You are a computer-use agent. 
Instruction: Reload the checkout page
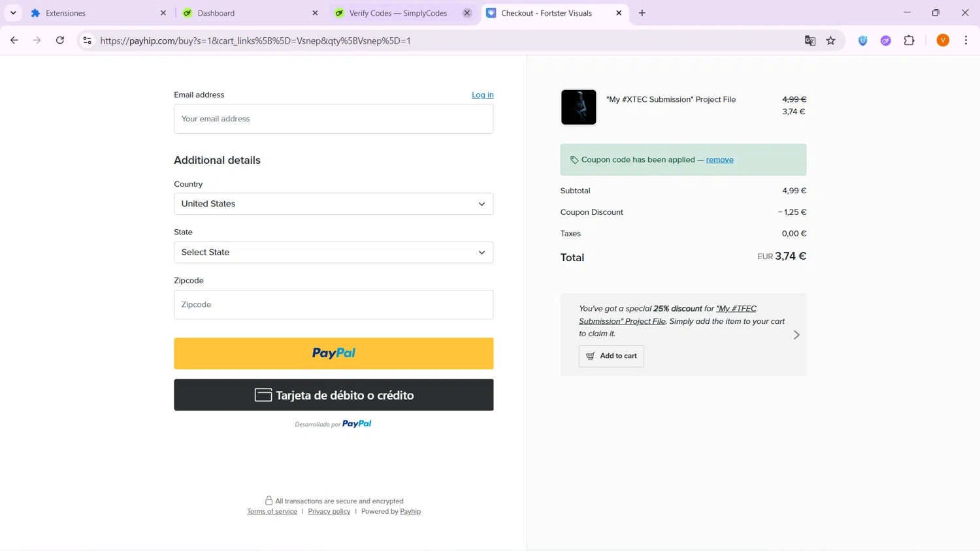click(60, 40)
